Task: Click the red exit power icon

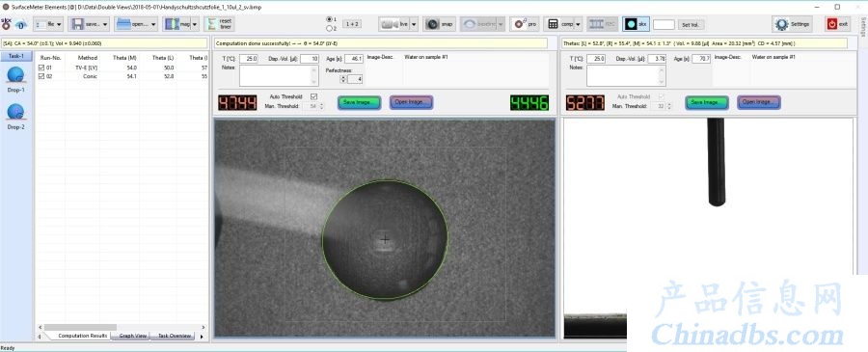Action: tap(831, 24)
